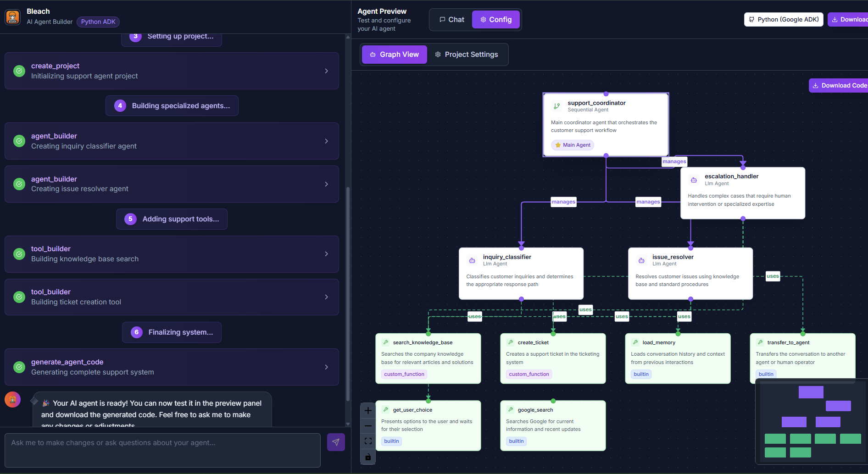868x474 pixels.
Task: Click the generate_agent_code check icon
Action: tap(19, 367)
